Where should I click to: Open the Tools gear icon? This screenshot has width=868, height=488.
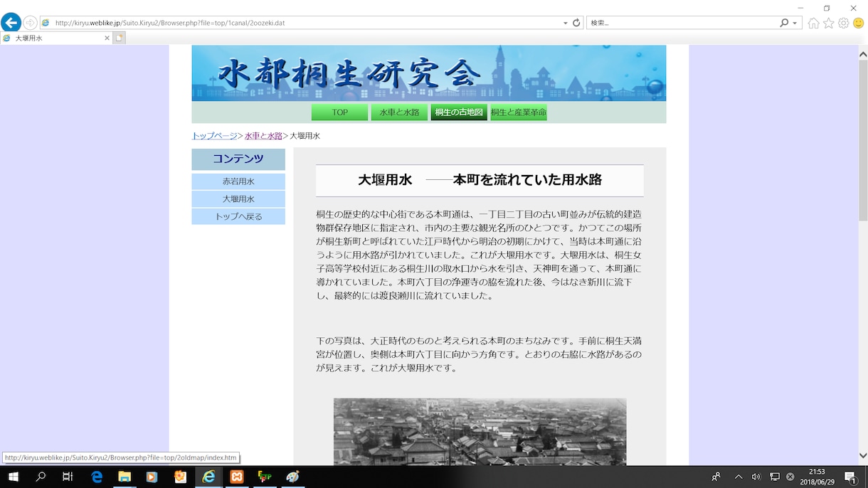[844, 23]
